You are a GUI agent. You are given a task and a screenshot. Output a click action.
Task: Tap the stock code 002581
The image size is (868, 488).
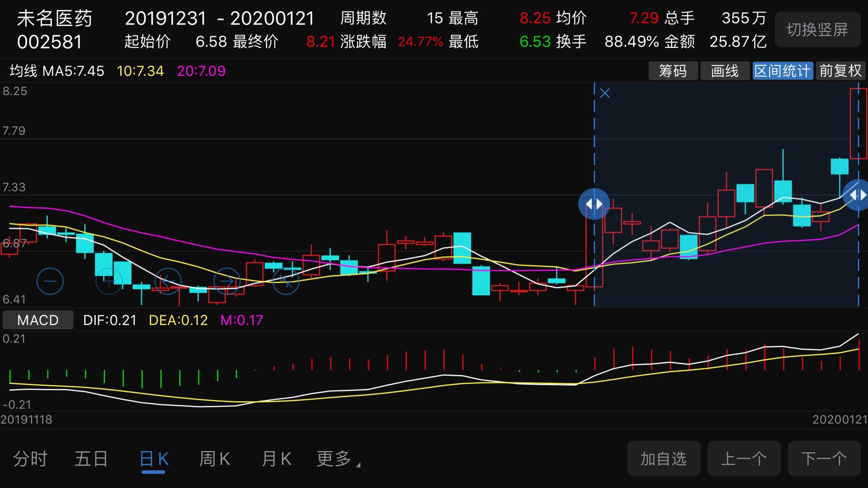tap(50, 42)
